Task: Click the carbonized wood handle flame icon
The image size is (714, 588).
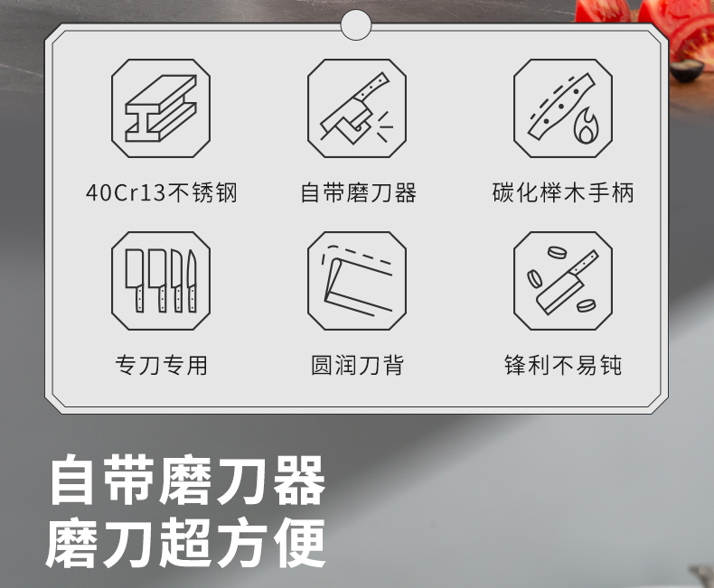Action: 563,108
